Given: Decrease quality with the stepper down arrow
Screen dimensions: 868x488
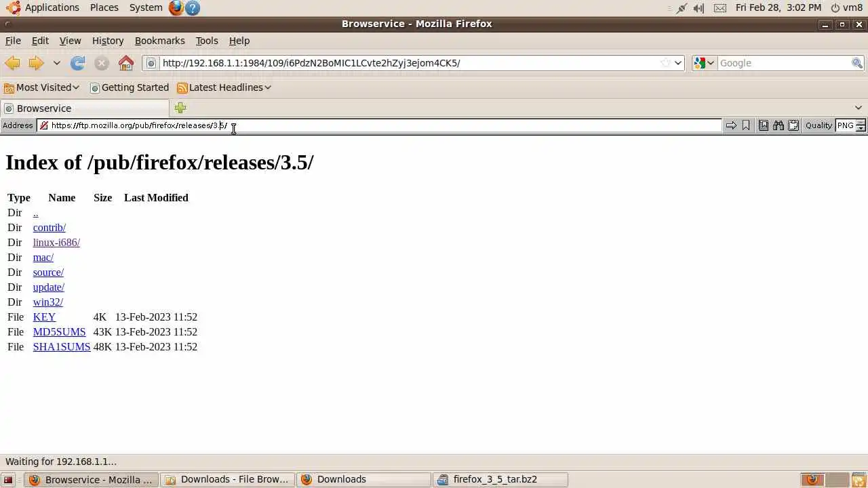Looking at the screenshot, I should [861, 128].
